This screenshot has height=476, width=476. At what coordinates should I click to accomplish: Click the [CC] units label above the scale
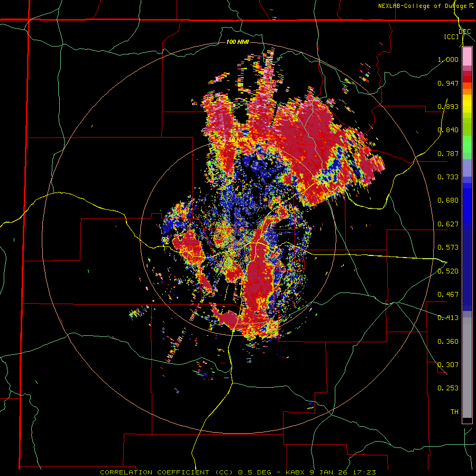452,36
